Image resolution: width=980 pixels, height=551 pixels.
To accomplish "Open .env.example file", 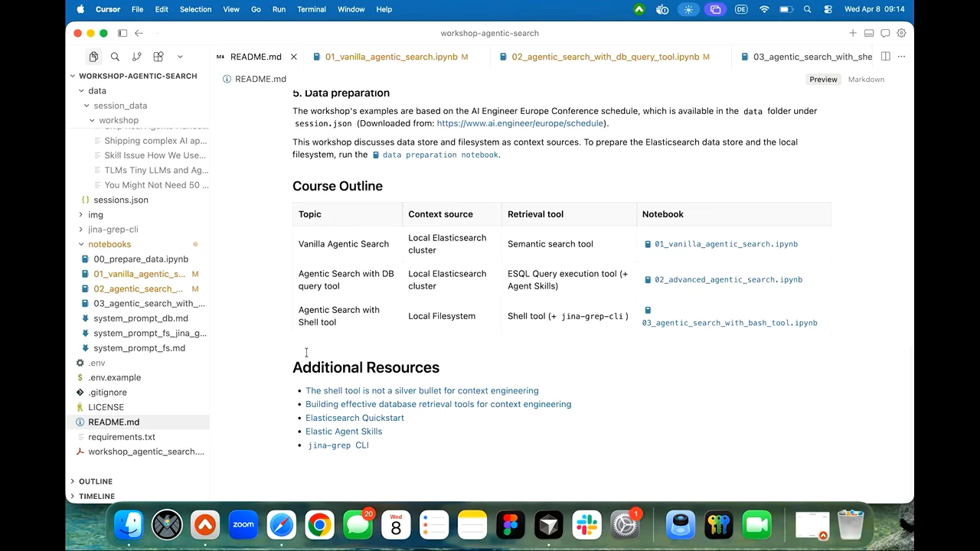I will coord(114,377).
